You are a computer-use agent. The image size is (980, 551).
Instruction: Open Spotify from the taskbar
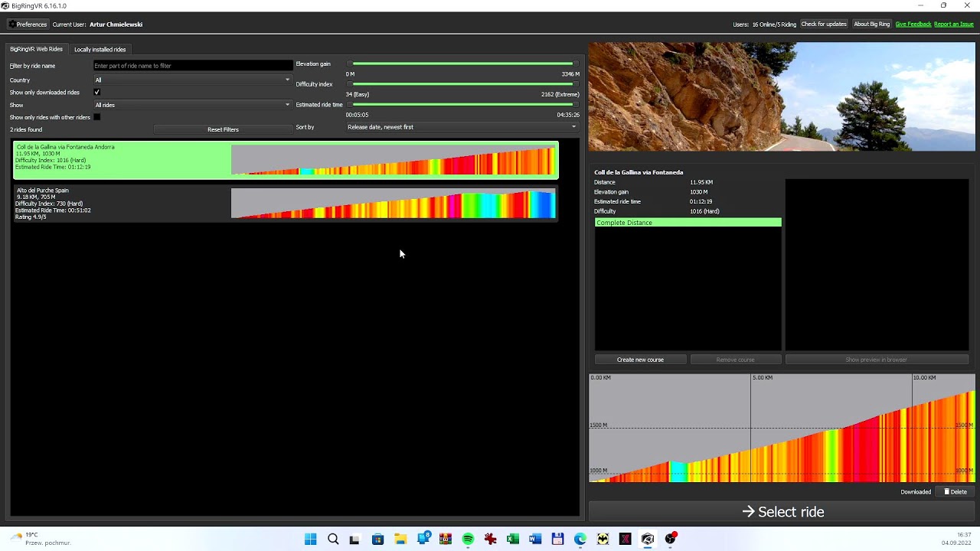tap(468, 540)
